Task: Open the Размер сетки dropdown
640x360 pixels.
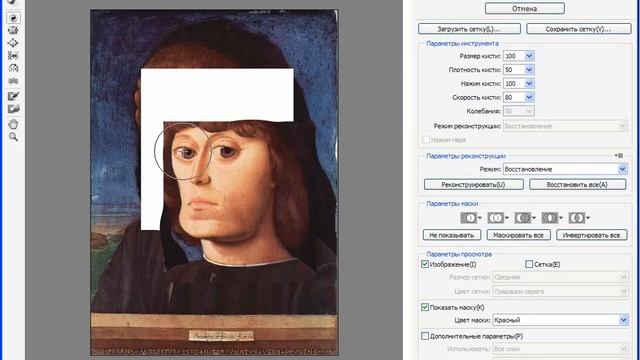Action: click(x=560, y=277)
